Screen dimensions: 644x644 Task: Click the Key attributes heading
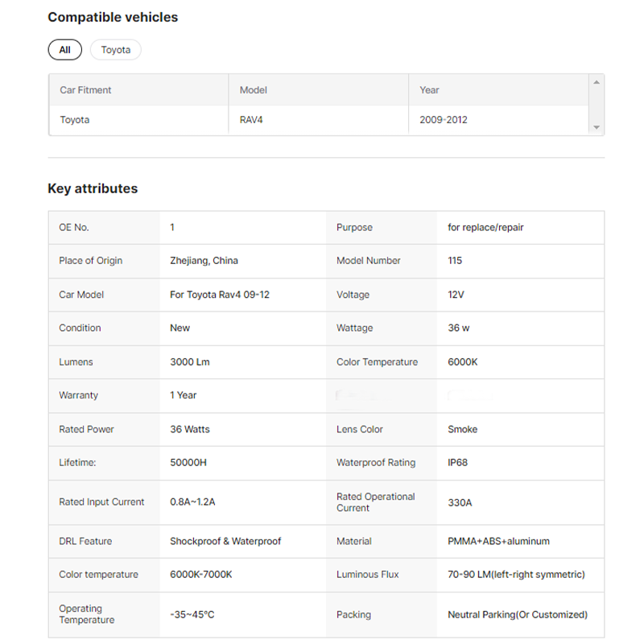coord(93,188)
